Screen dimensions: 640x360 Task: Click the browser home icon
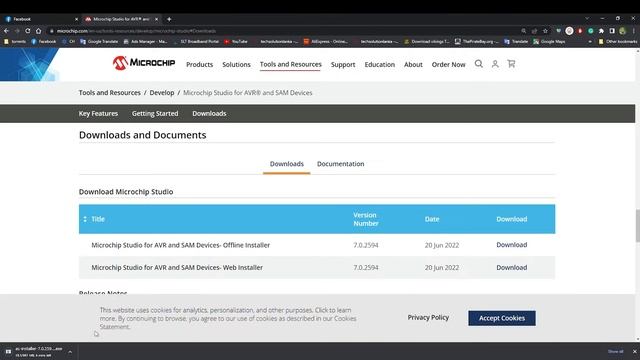pos(38,31)
